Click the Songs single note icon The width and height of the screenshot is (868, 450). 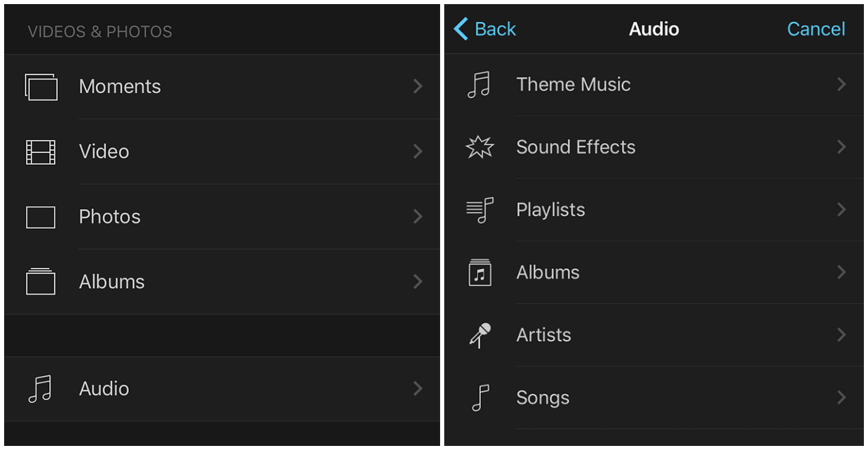point(480,398)
